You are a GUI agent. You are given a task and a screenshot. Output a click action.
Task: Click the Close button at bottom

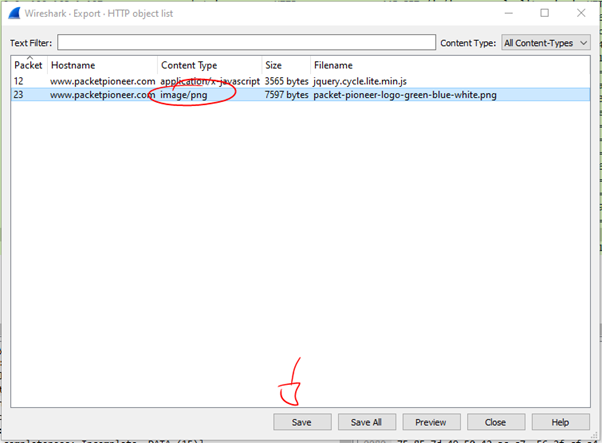point(494,422)
